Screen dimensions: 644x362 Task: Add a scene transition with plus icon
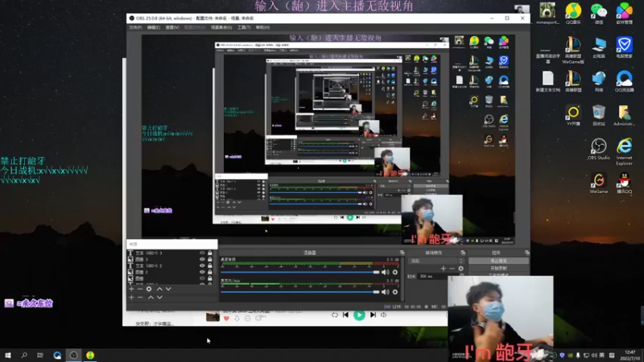444,269
